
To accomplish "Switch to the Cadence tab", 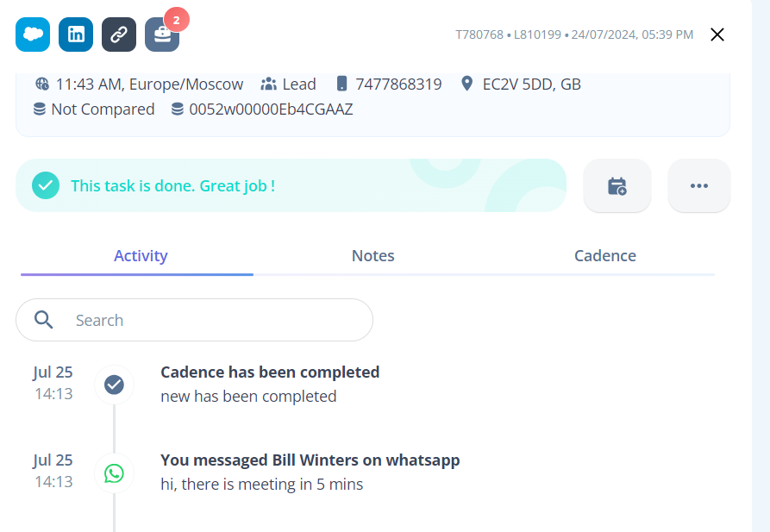I will [605, 255].
